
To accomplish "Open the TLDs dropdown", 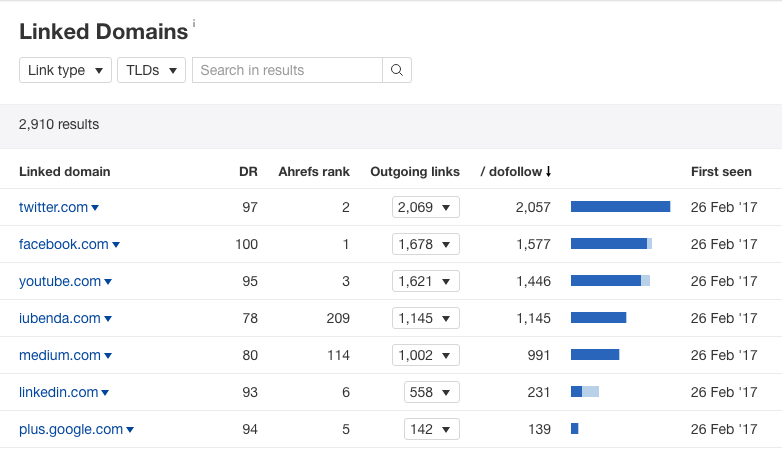I will click(x=152, y=70).
